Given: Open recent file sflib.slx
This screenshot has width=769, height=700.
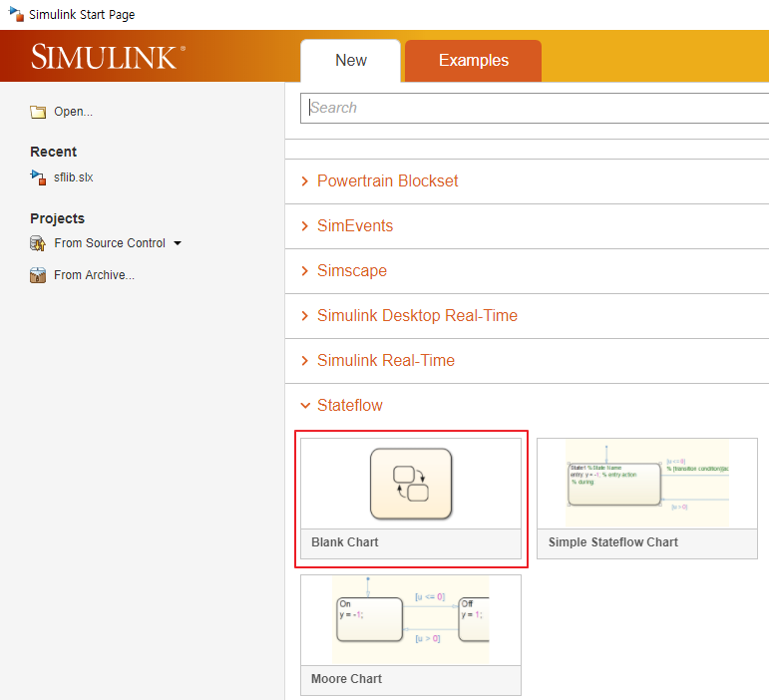Looking at the screenshot, I should click(x=73, y=177).
